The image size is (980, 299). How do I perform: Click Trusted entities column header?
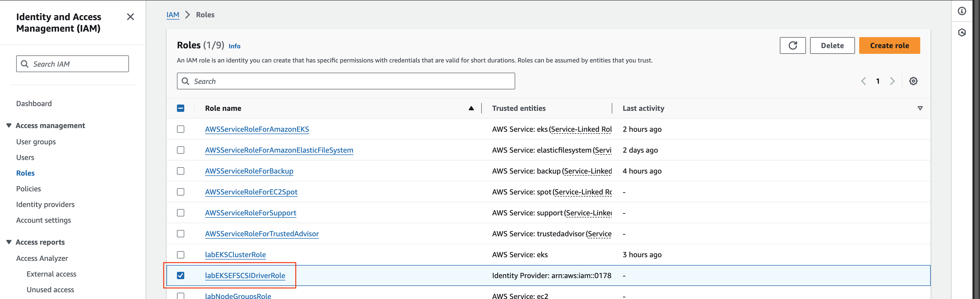click(519, 108)
